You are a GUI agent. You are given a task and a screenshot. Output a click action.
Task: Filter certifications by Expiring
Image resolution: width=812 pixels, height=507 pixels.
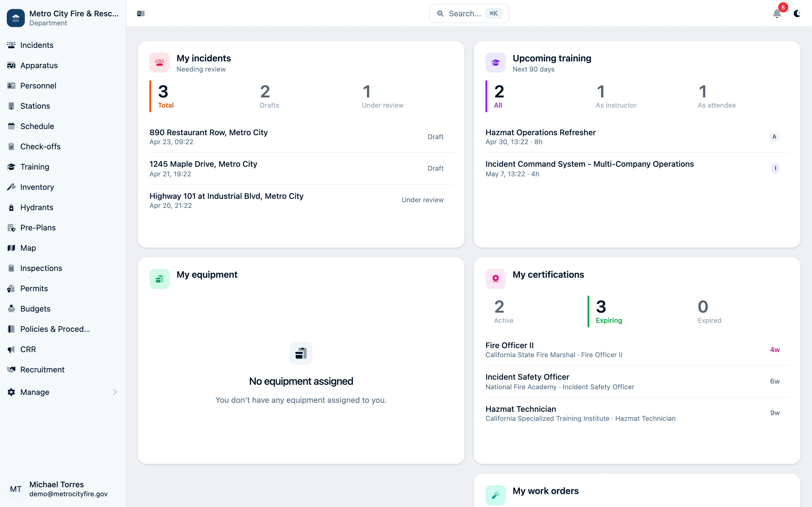[608, 312]
